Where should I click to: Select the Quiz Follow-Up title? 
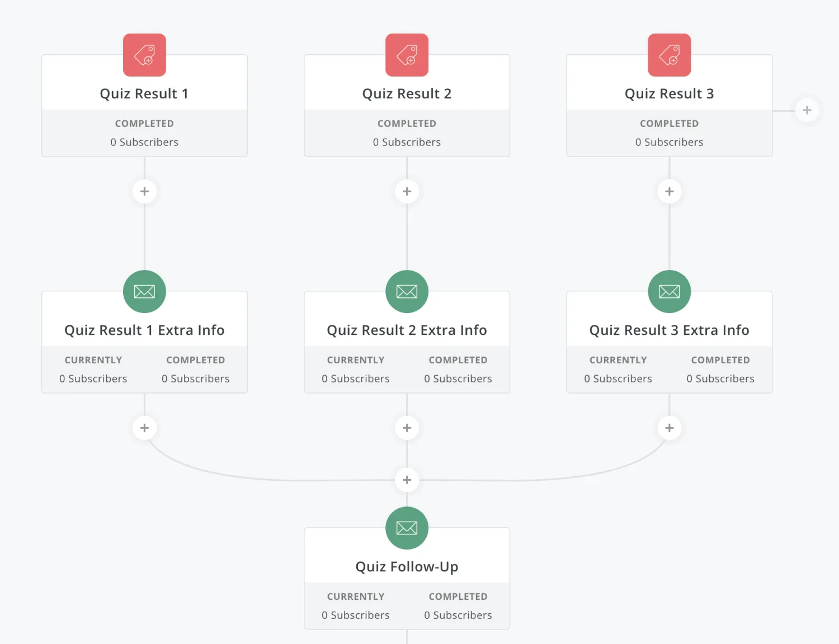coord(407,566)
